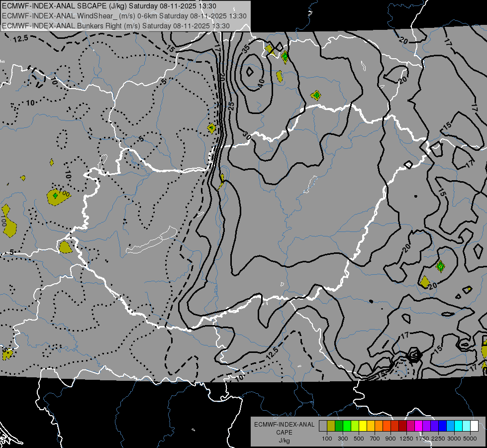
Task: Click the legend title ECMWF-INDEX-ANAL
Action: click(284, 425)
